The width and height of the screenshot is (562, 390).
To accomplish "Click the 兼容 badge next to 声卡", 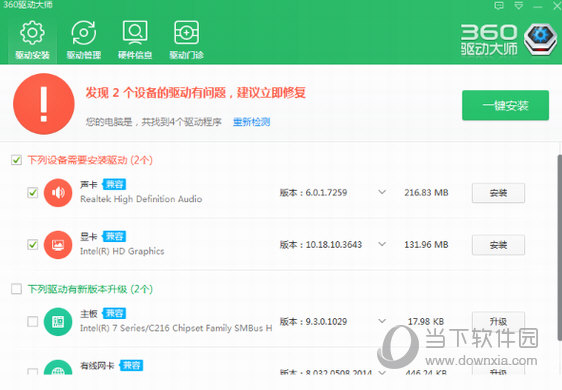I will click(x=114, y=184).
